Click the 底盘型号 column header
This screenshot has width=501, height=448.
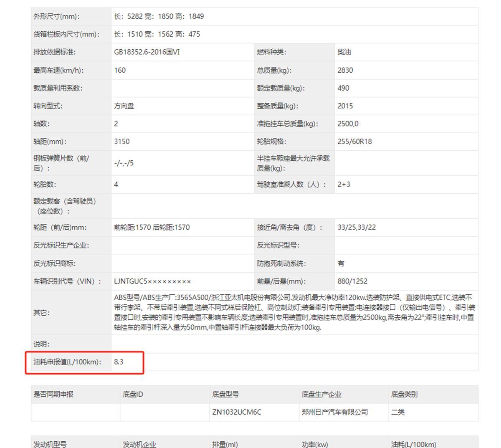click(225, 394)
